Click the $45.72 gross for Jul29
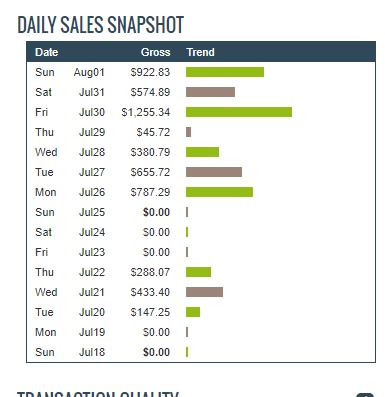 [153, 132]
